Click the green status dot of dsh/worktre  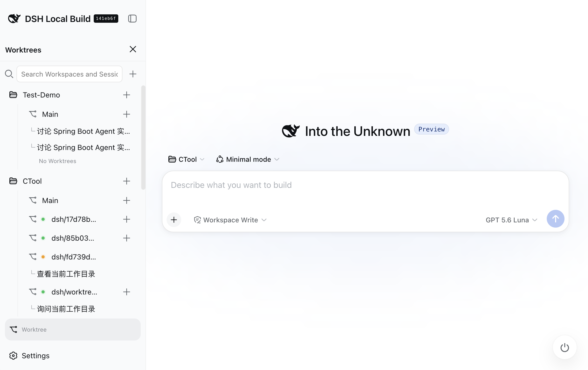[x=43, y=292]
